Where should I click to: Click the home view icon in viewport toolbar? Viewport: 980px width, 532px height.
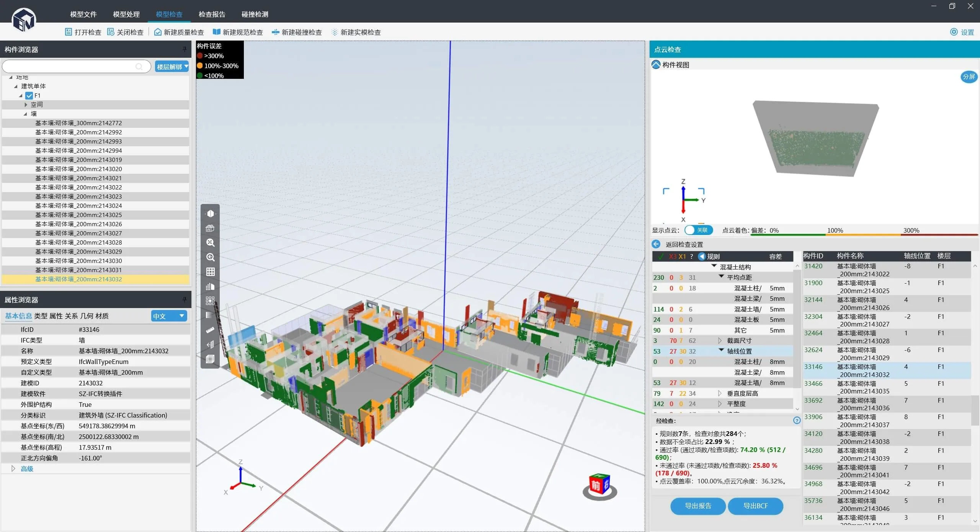coord(210,228)
